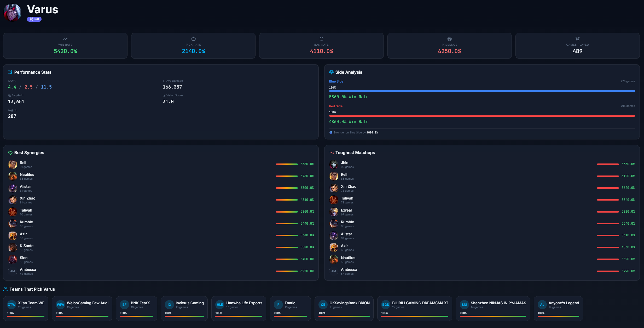Screen dimensions: 644x328
Task: Open Anyone's Legend team card
Action: coord(558,308)
